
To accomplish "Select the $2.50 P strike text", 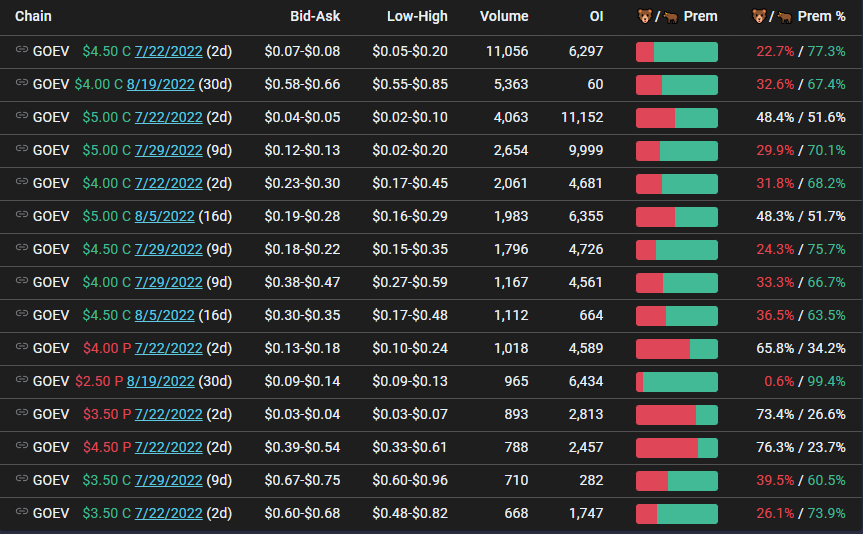I will (99, 382).
